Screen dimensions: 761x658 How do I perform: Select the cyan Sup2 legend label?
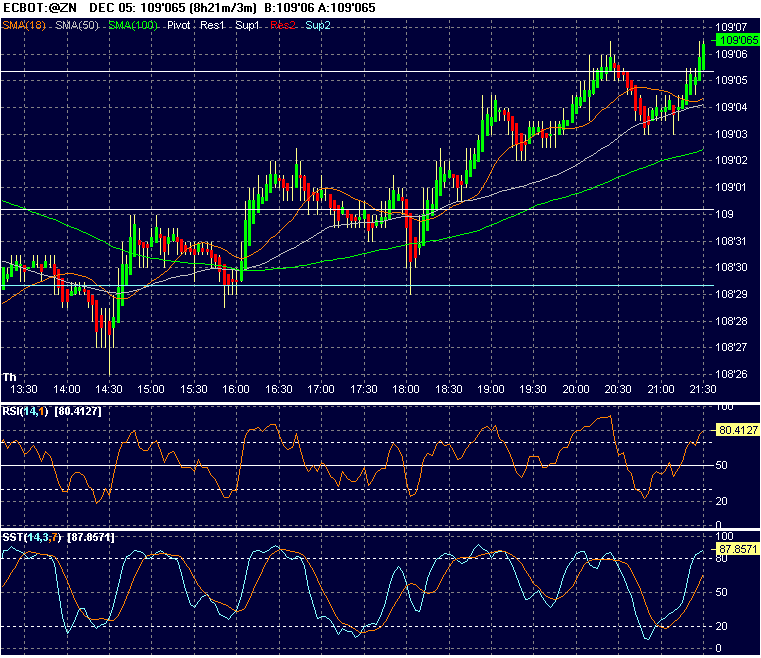(318, 25)
